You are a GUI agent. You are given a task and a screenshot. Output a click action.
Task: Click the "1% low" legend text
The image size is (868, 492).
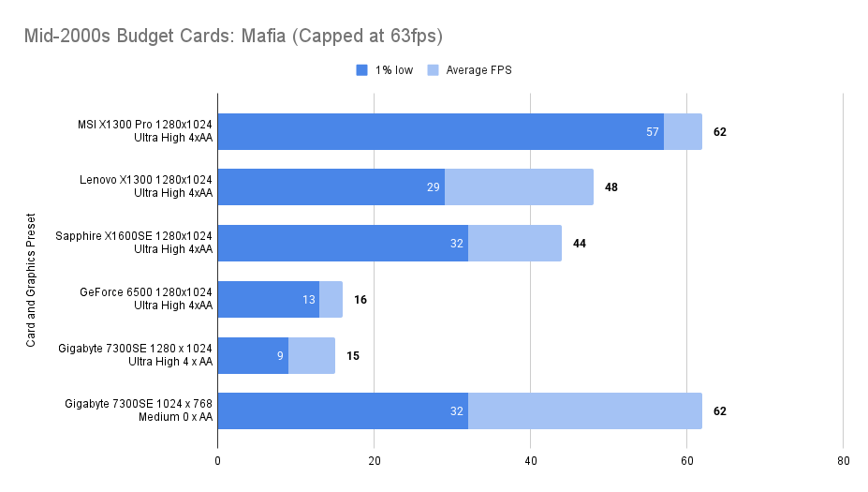pyautogui.click(x=396, y=70)
